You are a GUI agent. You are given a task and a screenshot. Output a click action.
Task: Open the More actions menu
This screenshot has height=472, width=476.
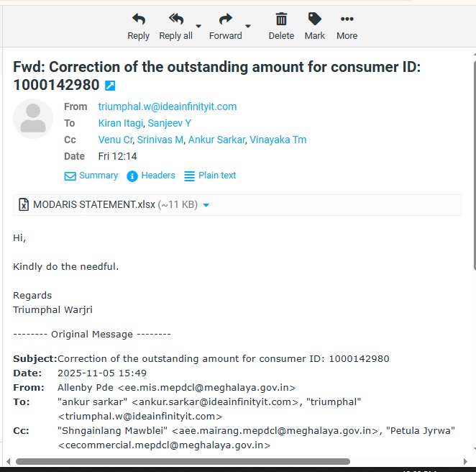[x=347, y=19]
